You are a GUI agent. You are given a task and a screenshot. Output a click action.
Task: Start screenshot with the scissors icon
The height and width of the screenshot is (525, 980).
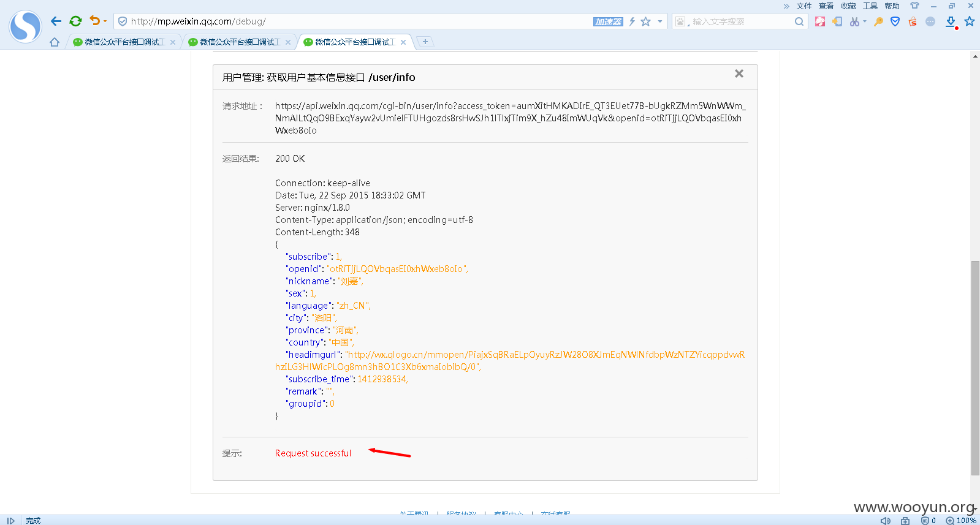[854, 21]
